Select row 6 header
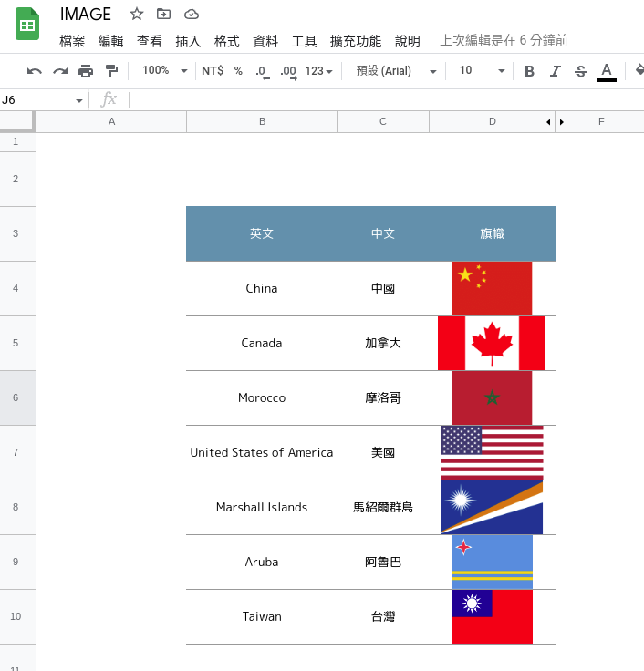Viewport: 644px width, 671px height. coord(17,398)
